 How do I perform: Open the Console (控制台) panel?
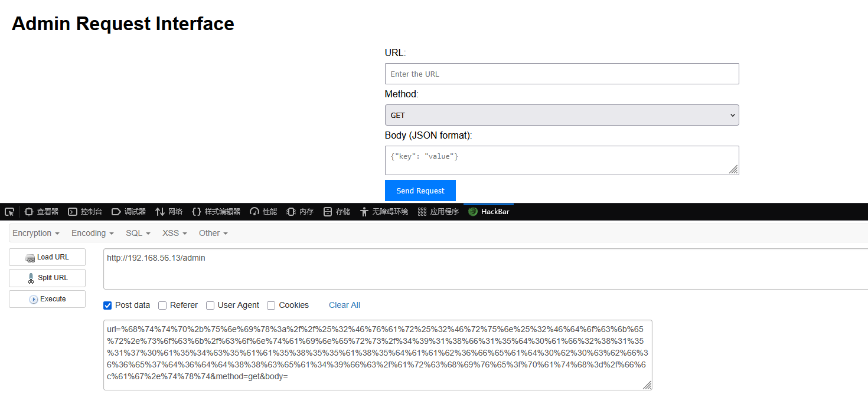click(85, 212)
